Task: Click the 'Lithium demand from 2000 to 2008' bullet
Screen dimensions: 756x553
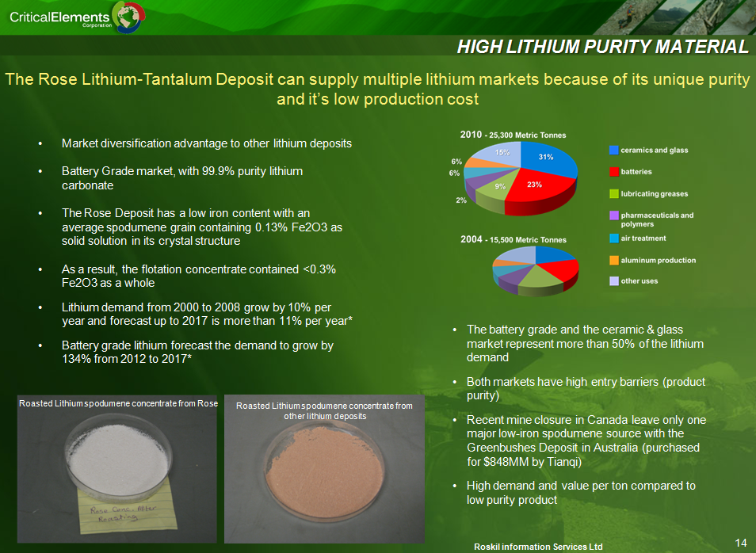Action: point(208,315)
